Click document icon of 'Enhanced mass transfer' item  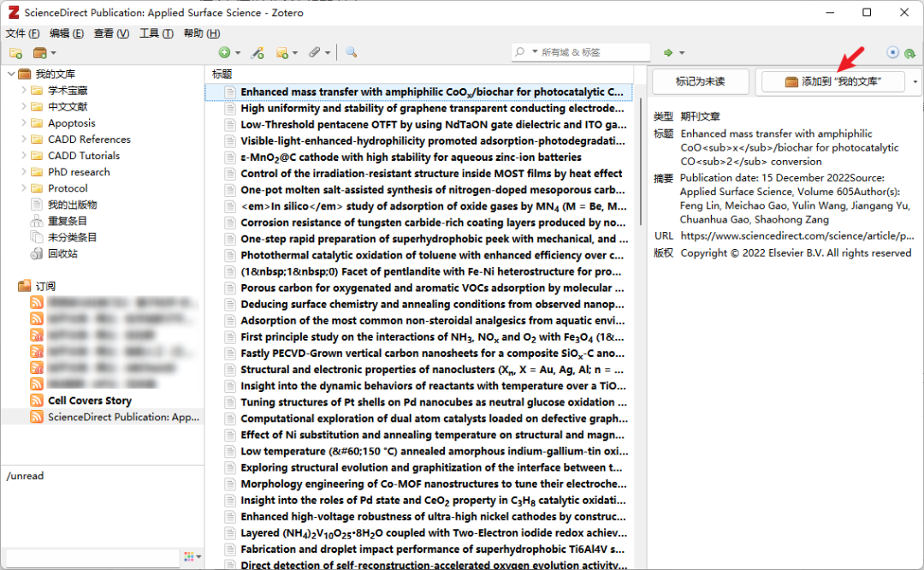[x=230, y=92]
